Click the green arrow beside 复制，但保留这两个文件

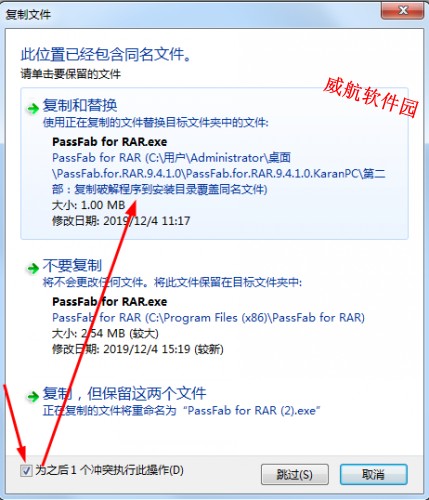coord(33,396)
